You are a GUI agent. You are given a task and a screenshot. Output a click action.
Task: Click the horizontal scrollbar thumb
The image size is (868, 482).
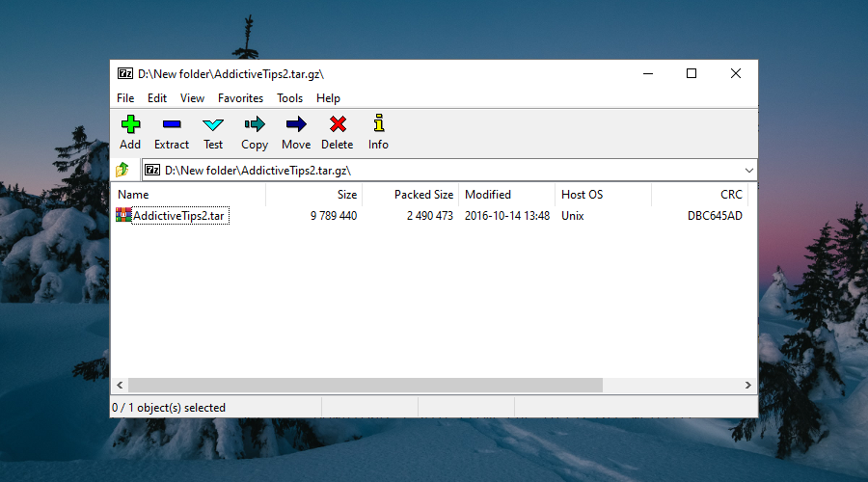(366, 386)
